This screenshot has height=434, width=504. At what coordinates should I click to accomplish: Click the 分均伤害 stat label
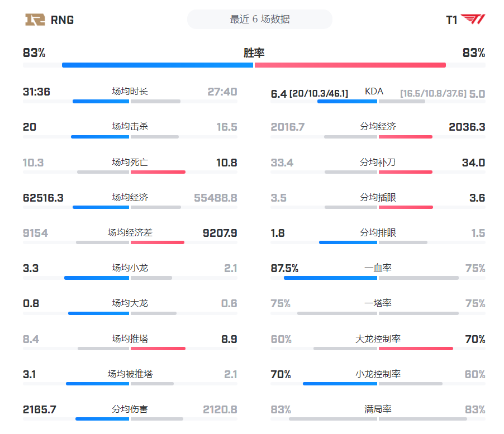tap(130, 409)
